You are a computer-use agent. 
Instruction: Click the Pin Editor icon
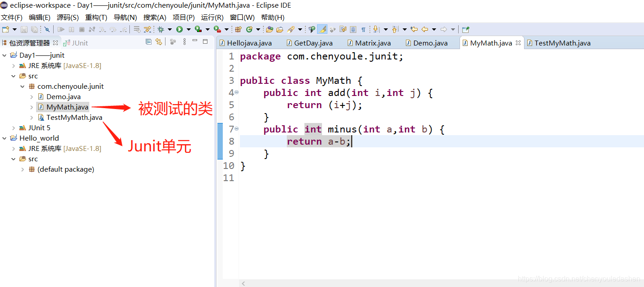click(466, 29)
